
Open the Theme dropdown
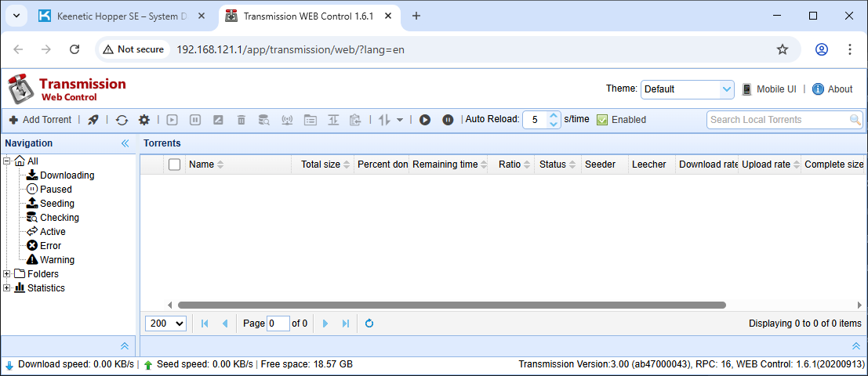point(687,89)
